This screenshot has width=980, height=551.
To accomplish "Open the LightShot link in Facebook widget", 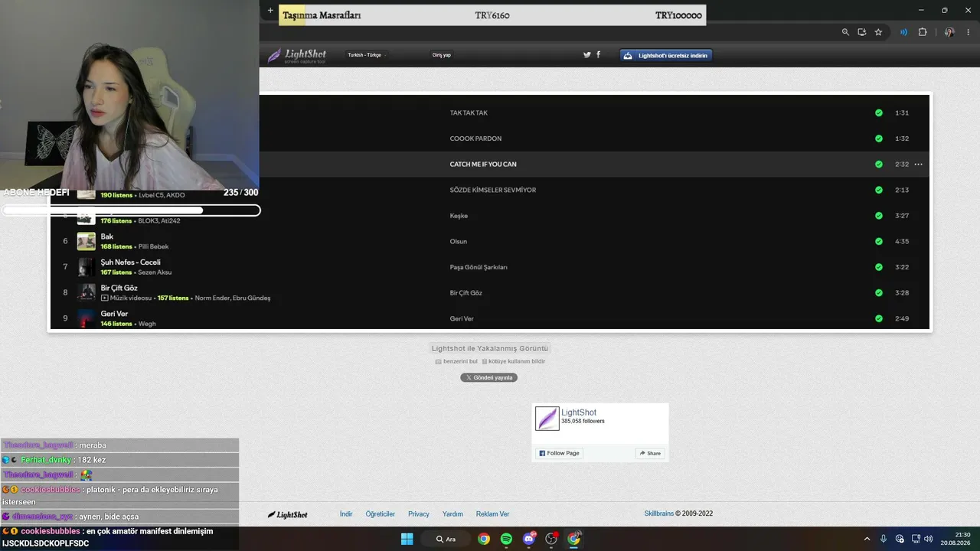I will click(x=579, y=412).
